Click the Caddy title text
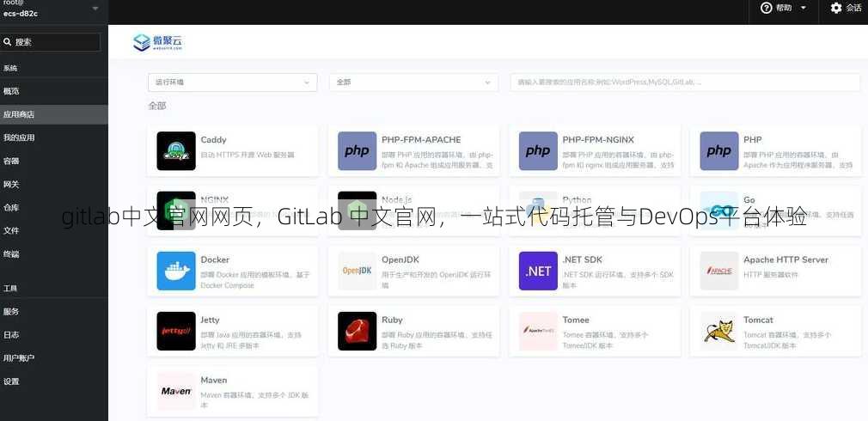Screen dimensions: 868x421 pyautogui.click(x=213, y=140)
